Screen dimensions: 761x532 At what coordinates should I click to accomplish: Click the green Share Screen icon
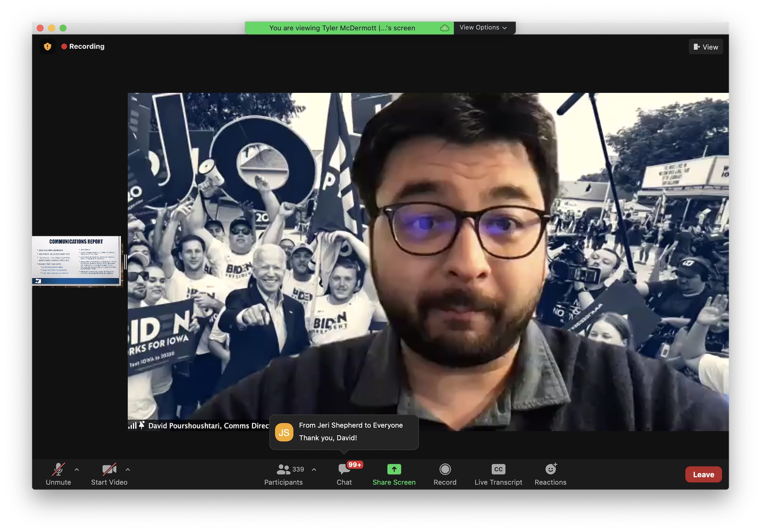(x=394, y=469)
